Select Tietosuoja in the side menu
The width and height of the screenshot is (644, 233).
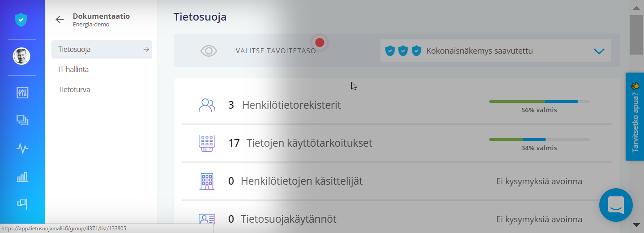102,49
